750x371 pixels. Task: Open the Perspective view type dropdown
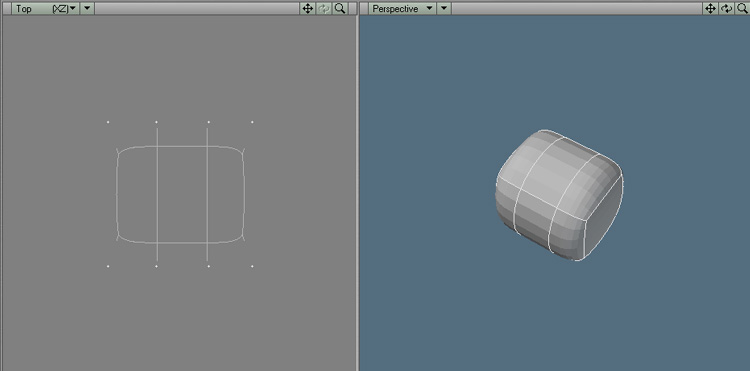point(402,9)
